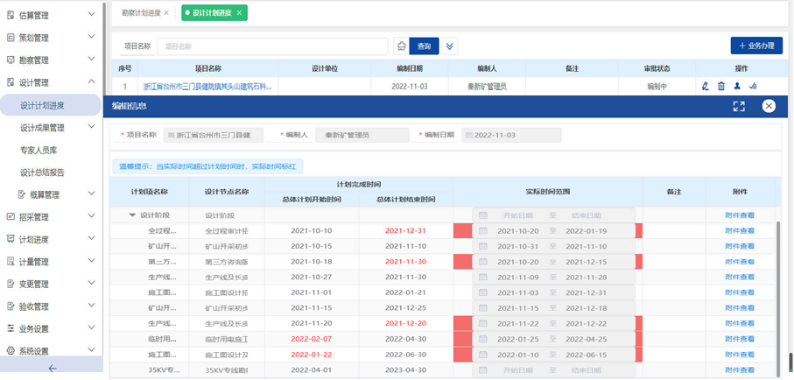Click the 2023-04-30 planned end date
Image resolution: width=794 pixels, height=380 pixels.
406,370
